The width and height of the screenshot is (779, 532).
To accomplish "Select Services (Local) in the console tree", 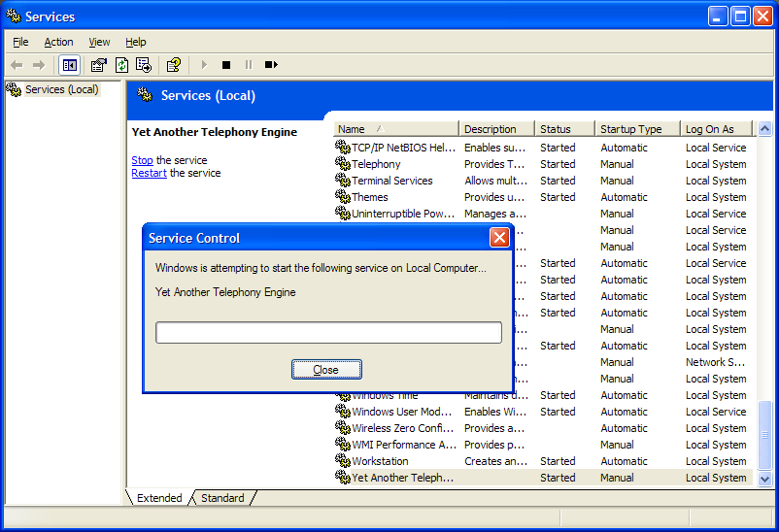I will click(61, 89).
